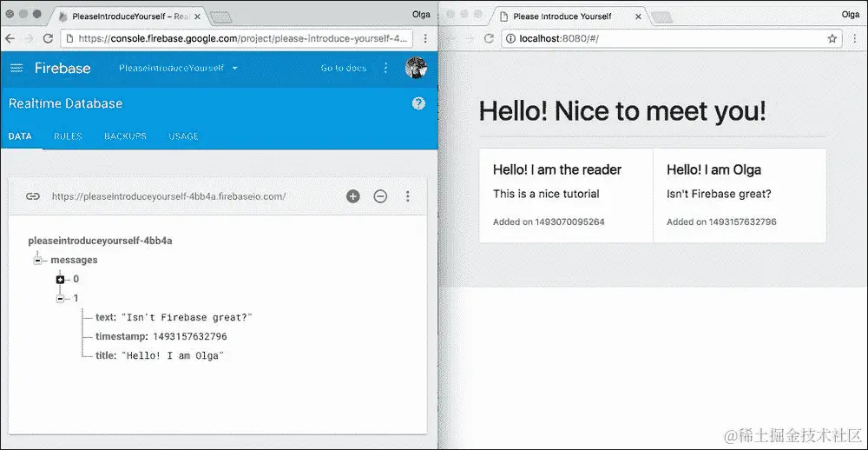Open the Firebase hamburger navigation menu

tap(16, 68)
